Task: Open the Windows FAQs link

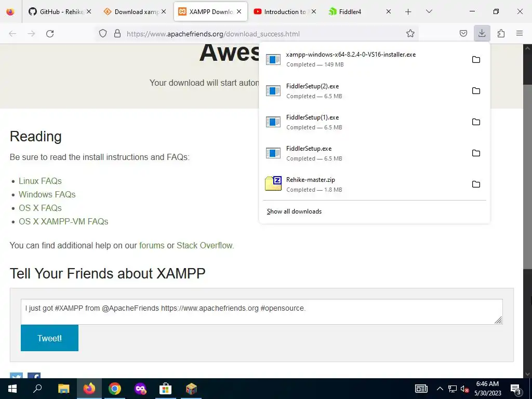Action: pos(47,194)
